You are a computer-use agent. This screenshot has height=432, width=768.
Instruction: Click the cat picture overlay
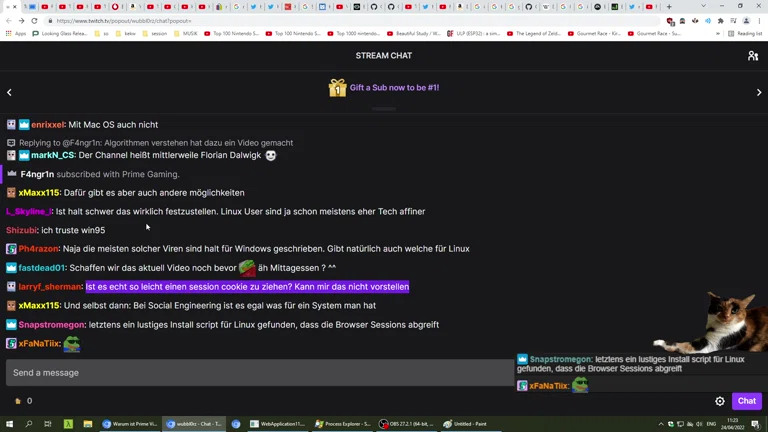[713, 323]
